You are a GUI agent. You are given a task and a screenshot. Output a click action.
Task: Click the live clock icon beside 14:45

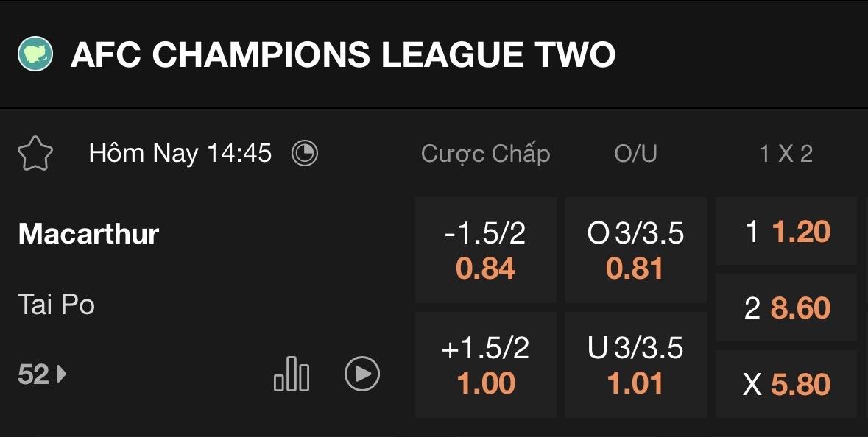[x=305, y=153]
